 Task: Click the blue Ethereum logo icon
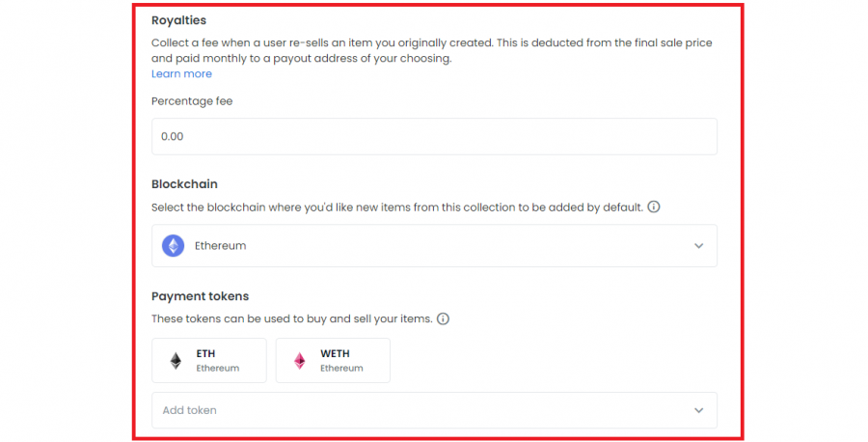(x=174, y=245)
